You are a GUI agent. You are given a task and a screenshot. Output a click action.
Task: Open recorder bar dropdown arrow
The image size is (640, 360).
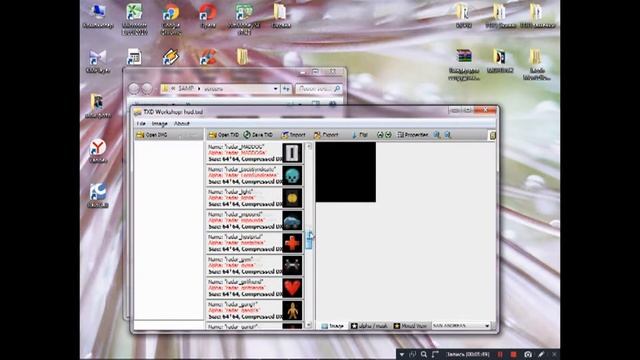[402, 354]
